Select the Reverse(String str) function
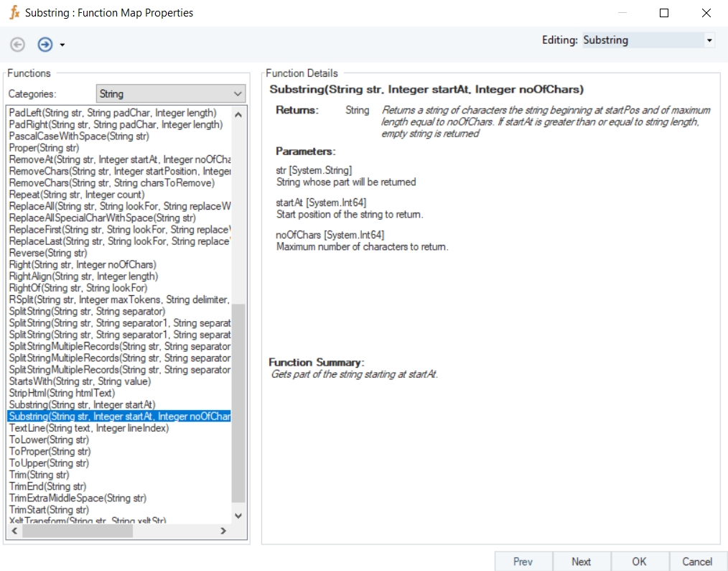This screenshot has width=728, height=571. (x=48, y=253)
